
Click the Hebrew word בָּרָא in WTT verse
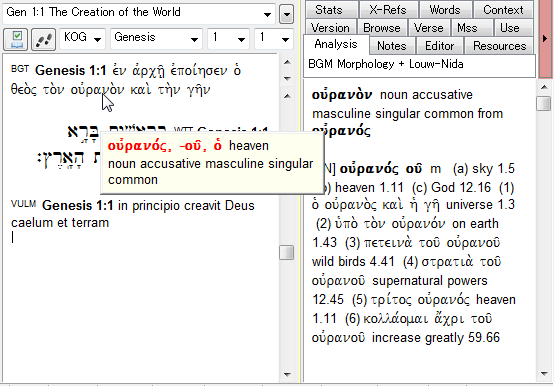(x=83, y=132)
